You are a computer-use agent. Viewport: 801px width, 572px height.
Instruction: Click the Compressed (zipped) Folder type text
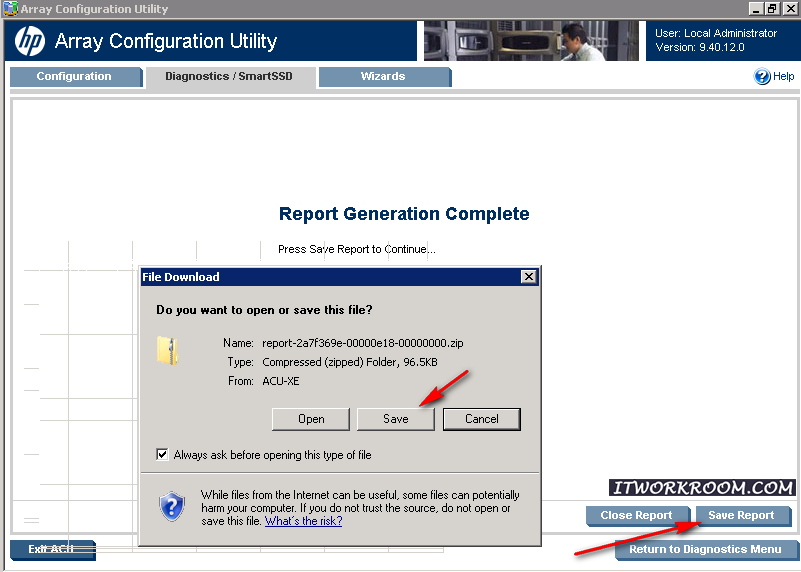tap(350, 362)
